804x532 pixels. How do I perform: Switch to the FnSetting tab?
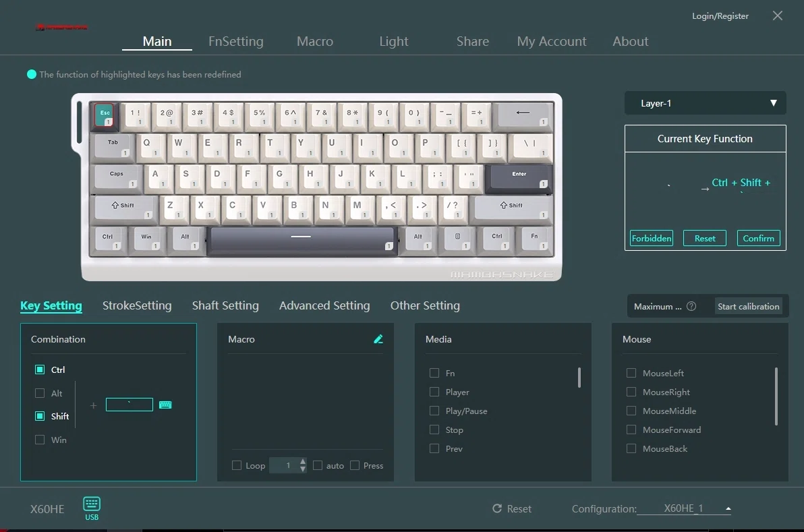236,41
